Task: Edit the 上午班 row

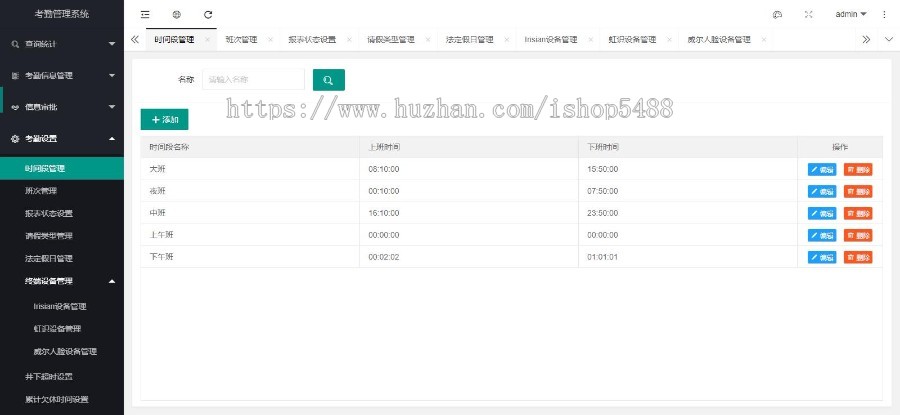Action: coord(822,235)
